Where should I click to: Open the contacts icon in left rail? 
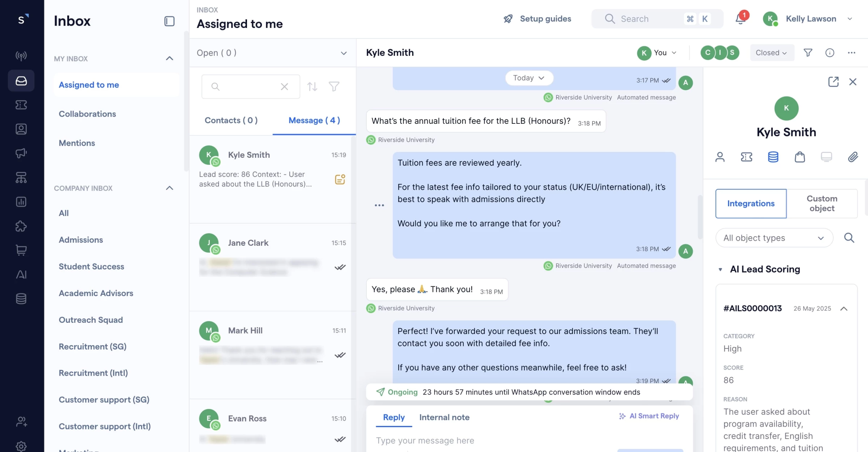point(21,129)
